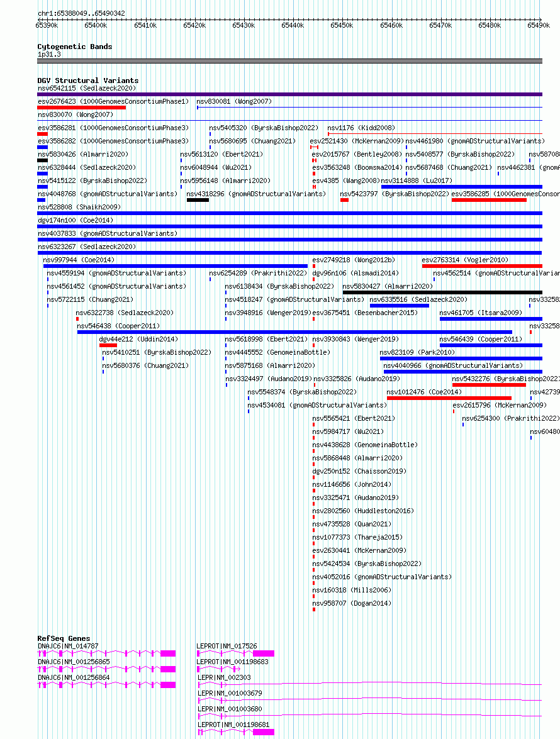This screenshot has height=739, width=560.
Task: Click nsv3114888 (Lu2017) label
Action: 417,181
